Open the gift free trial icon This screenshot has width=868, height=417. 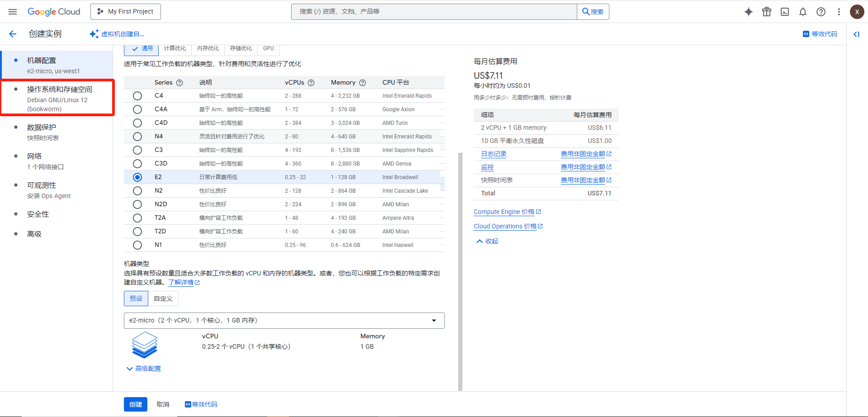pos(767,12)
